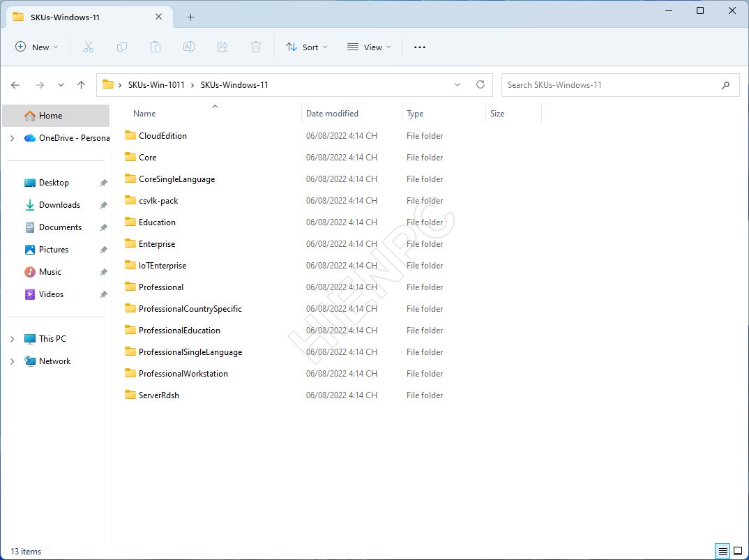The width and height of the screenshot is (749, 560).
Task: Click the search magnifier icon
Action: click(725, 86)
